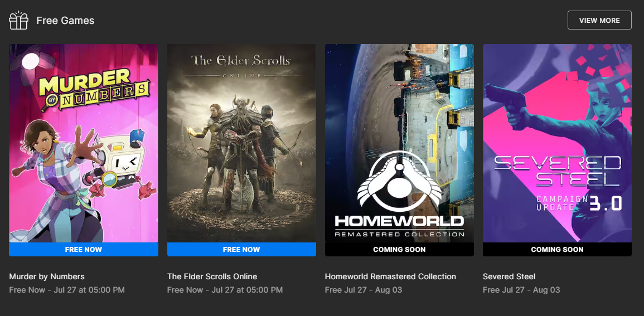The image size is (644, 316).
Task: Select the Homeworld Remastered Collection title text
Action: [390, 276]
